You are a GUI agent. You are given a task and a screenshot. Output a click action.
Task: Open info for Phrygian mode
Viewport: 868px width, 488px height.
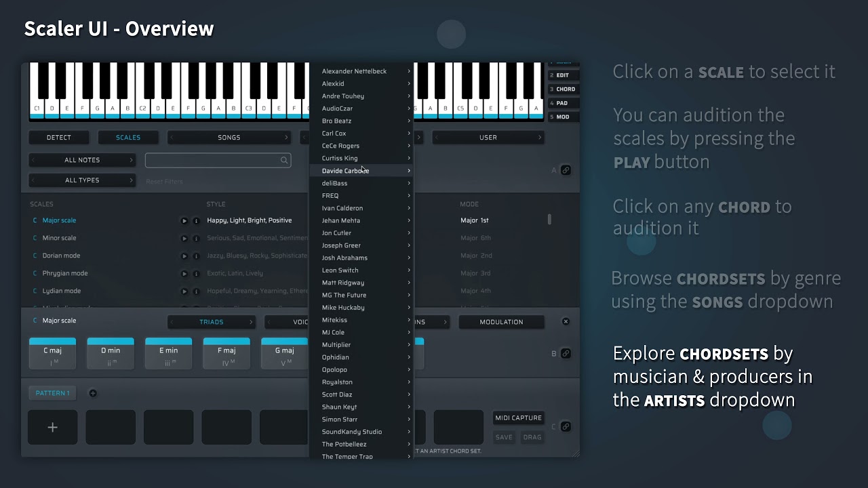[196, 273]
